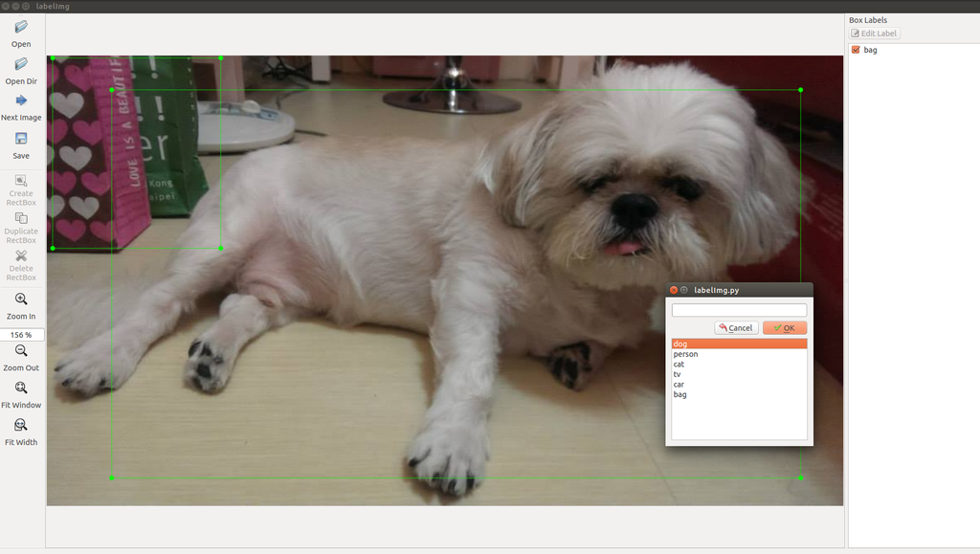Image resolution: width=980 pixels, height=554 pixels.
Task: Click the Open file icon
Action: (21, 28)
